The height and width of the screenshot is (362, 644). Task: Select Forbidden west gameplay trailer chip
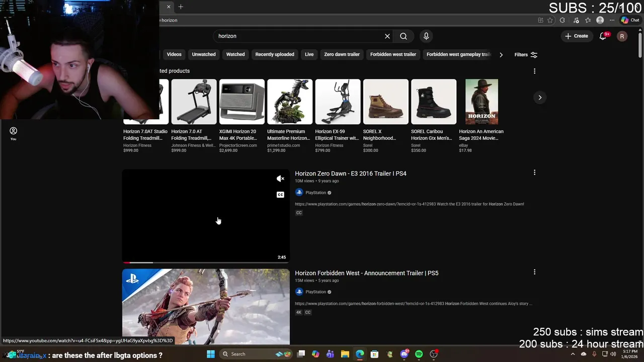(x=458, y=54)
